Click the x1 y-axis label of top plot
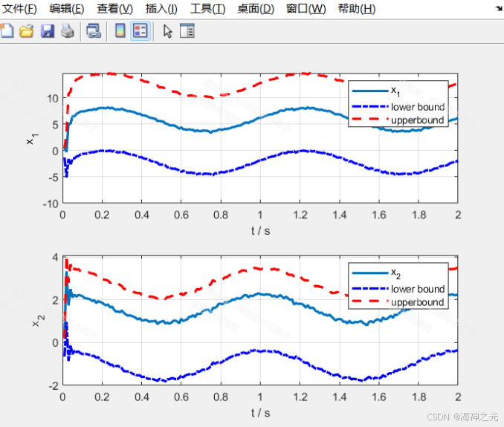Image resolution: width=504 pixels, height=427 pixels. click(x=32, y=139)
